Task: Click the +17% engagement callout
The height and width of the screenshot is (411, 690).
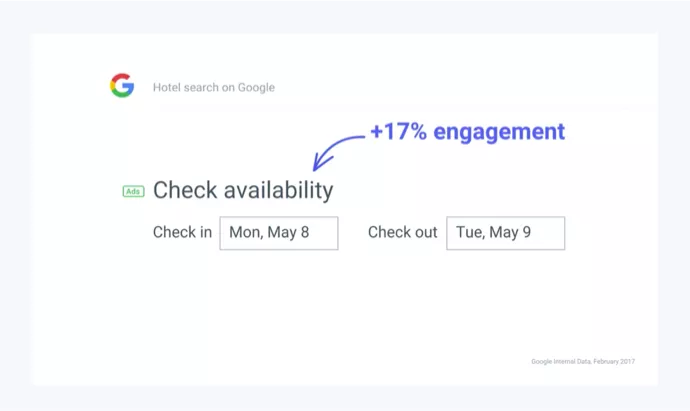Action: [x=467, y=131]
